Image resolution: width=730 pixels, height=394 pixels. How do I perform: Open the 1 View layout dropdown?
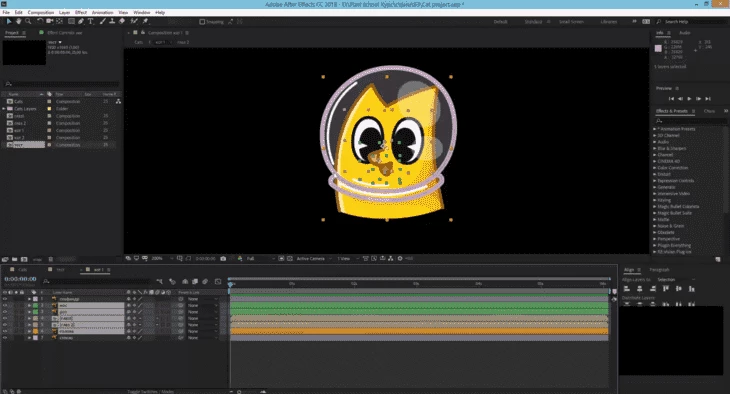347,258
